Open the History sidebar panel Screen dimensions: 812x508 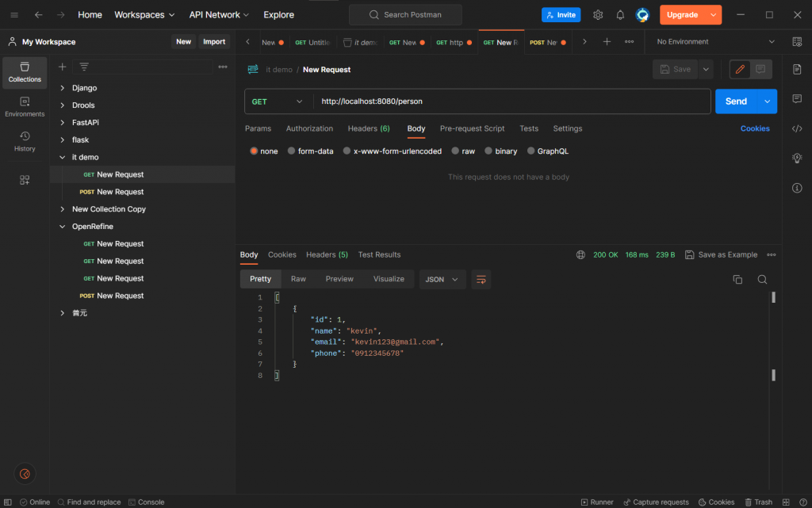(x=25, y=141)
